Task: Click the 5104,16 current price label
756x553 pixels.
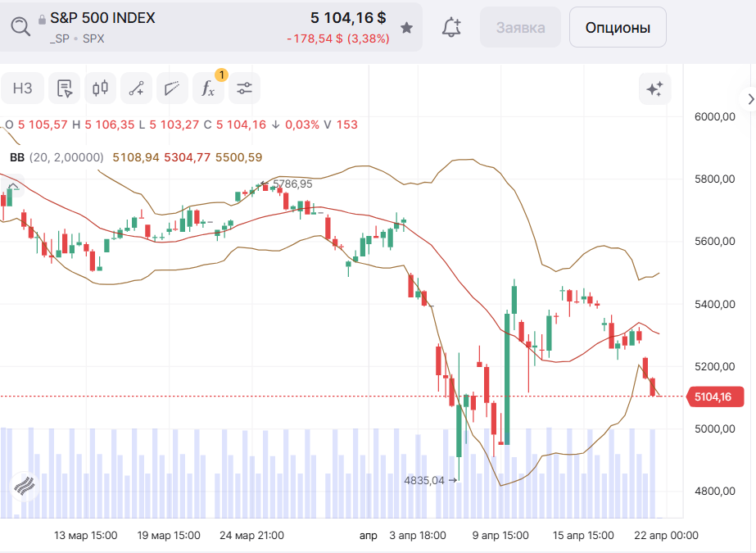Action: [716, 397]
